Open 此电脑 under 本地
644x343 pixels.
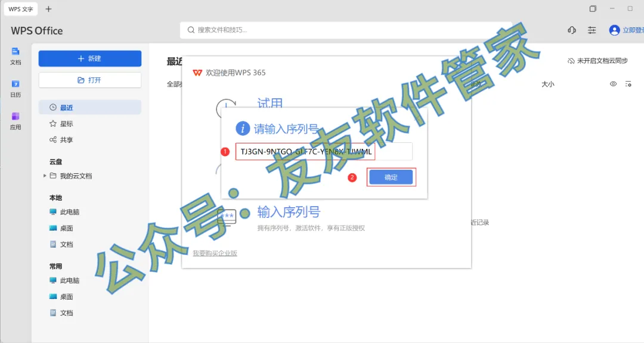(69, 212)
